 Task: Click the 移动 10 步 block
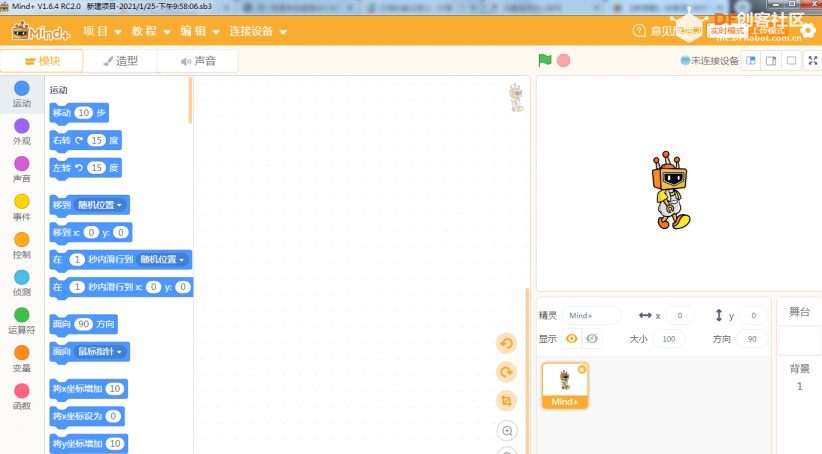click(x=79, y=113)
